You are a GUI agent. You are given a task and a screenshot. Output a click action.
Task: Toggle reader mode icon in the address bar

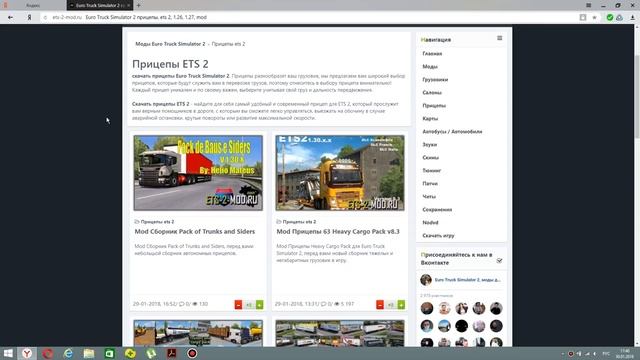pyautogui.click(x=583, y=18)
